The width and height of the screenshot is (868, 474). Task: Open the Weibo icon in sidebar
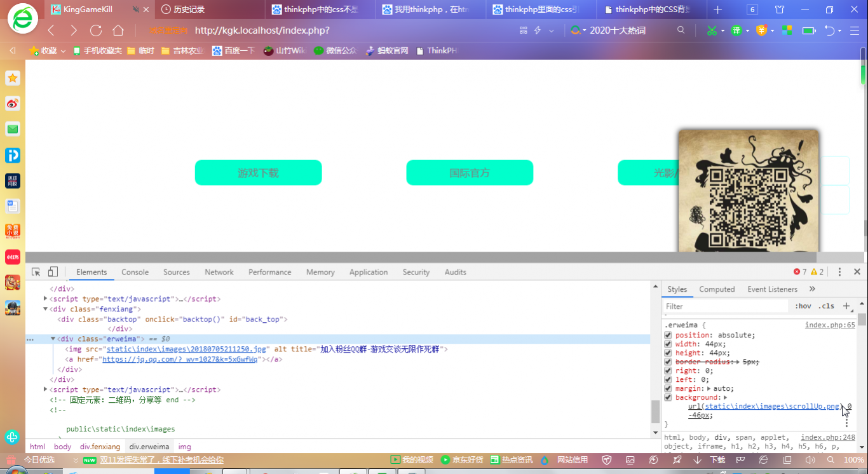(x=13, y=104)
